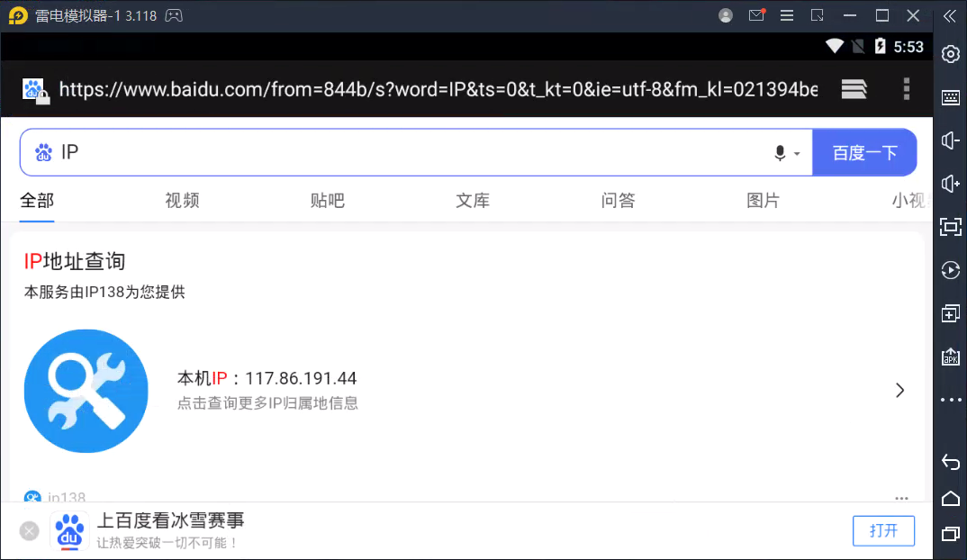
Task: Click the battery charging icon in status bar
Action: coord(880,46)
